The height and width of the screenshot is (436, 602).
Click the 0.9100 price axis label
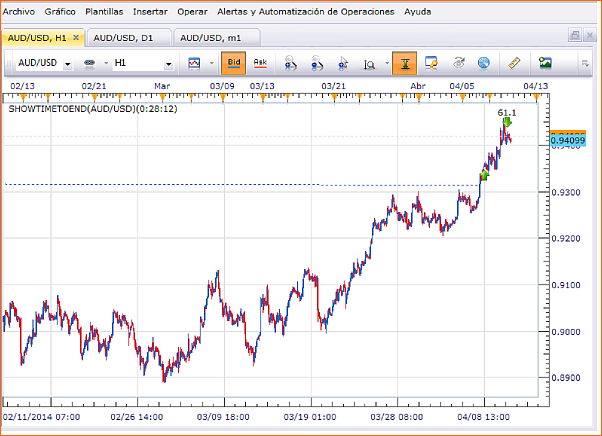[566, 285]
